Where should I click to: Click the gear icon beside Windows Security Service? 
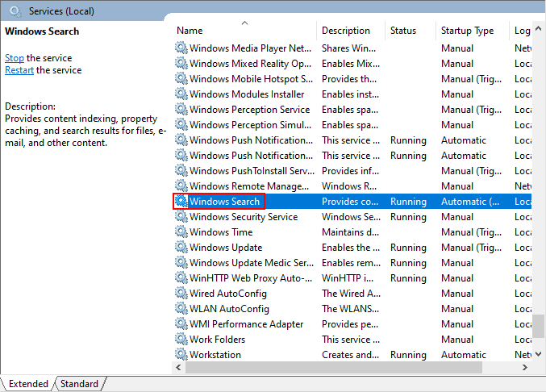click(x=181, y=216)
